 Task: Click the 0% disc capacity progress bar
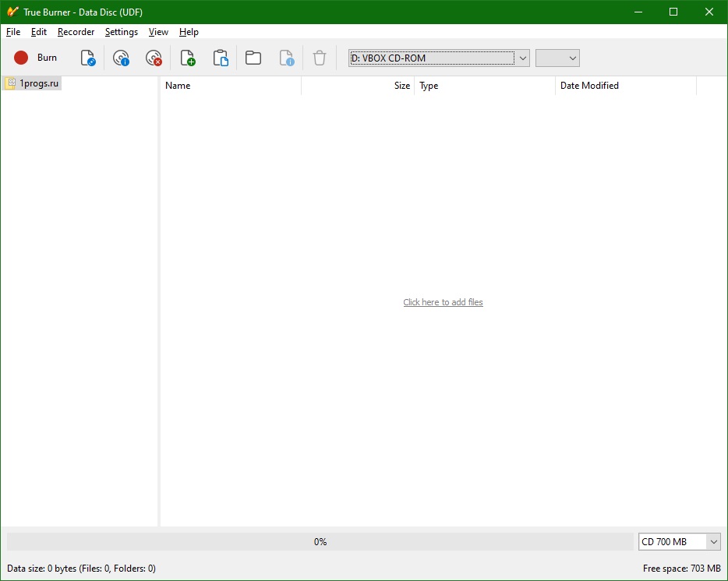point(320,542)
